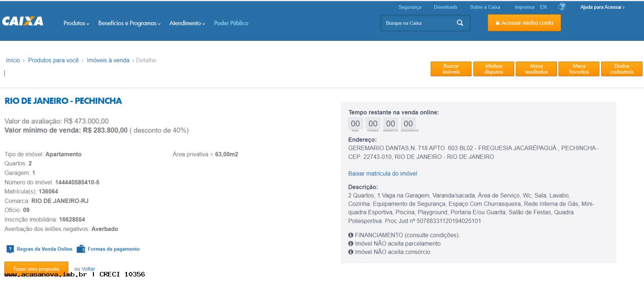The image size is (644, 282).
Task: Click info icon beside NÃO aceita parcelamento
Action: [351, 243]
